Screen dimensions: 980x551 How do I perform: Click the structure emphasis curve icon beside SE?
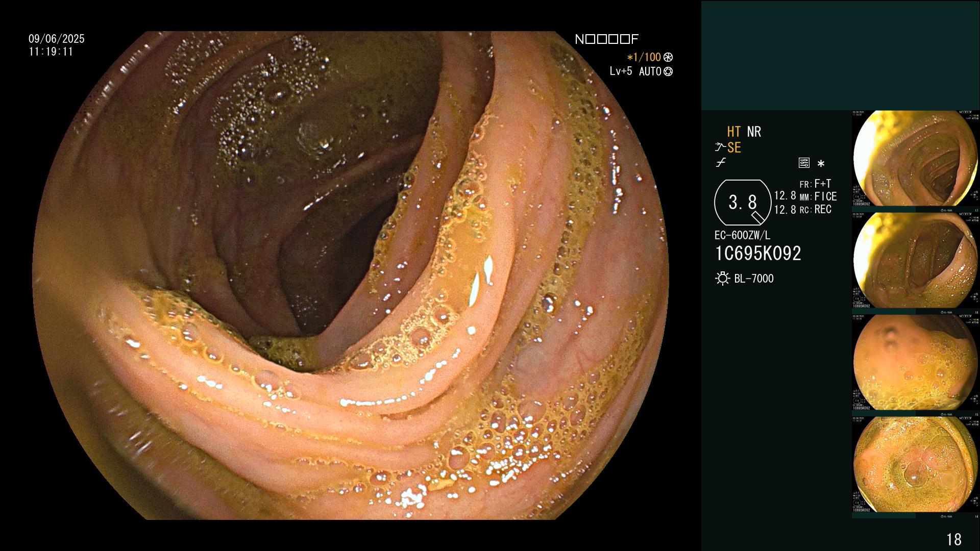(720, 147)
